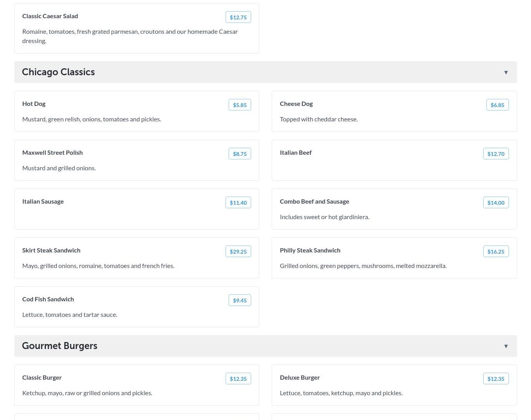531x420 pixels.
Task: Select the Hot Dog $5.85 price button
Action: pyautogui.click(x=240, y=105)
